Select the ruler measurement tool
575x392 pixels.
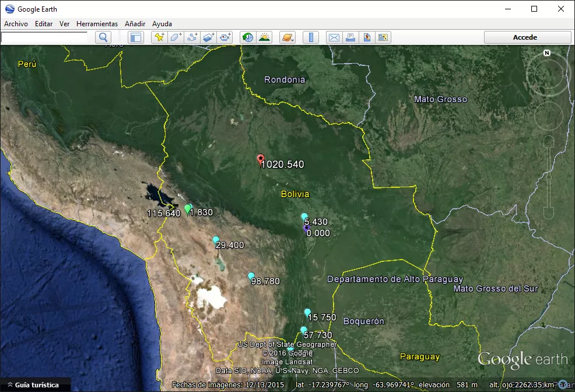[x=311, y=37]
